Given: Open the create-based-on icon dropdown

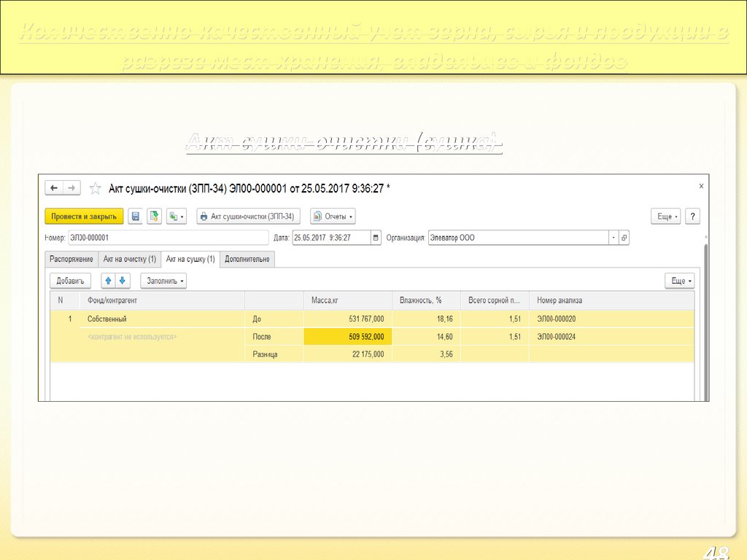Looking at the screenshot, I should [x=177, y=217].
